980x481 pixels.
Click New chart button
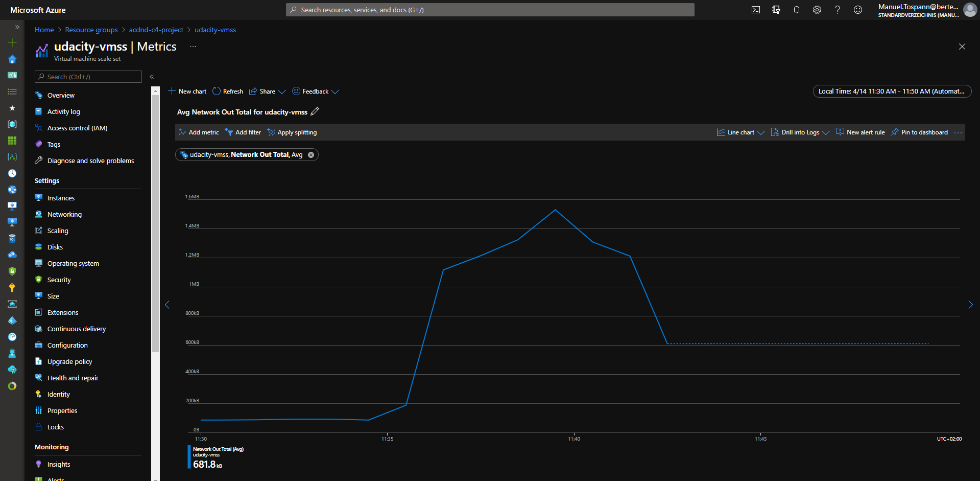(187, 91)
